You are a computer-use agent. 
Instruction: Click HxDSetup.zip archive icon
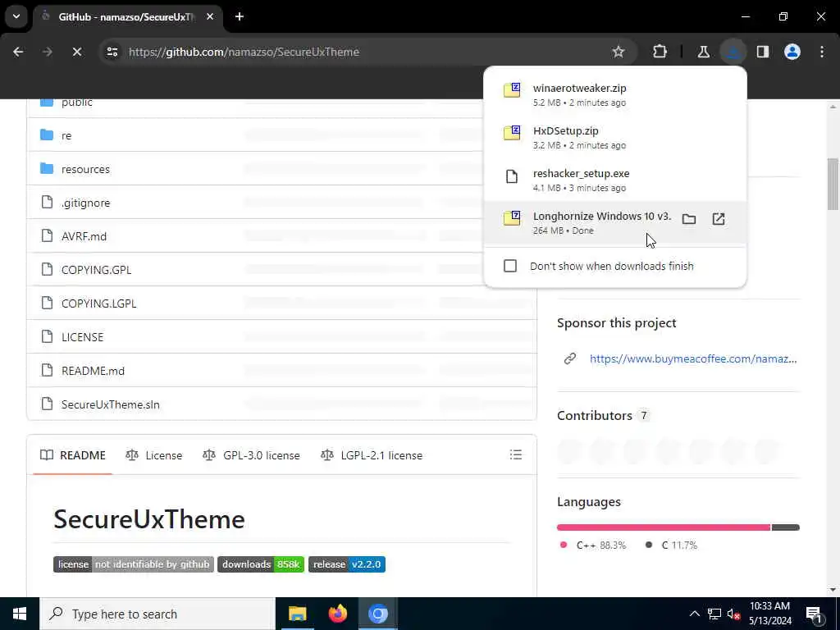[x=512, y=133]
